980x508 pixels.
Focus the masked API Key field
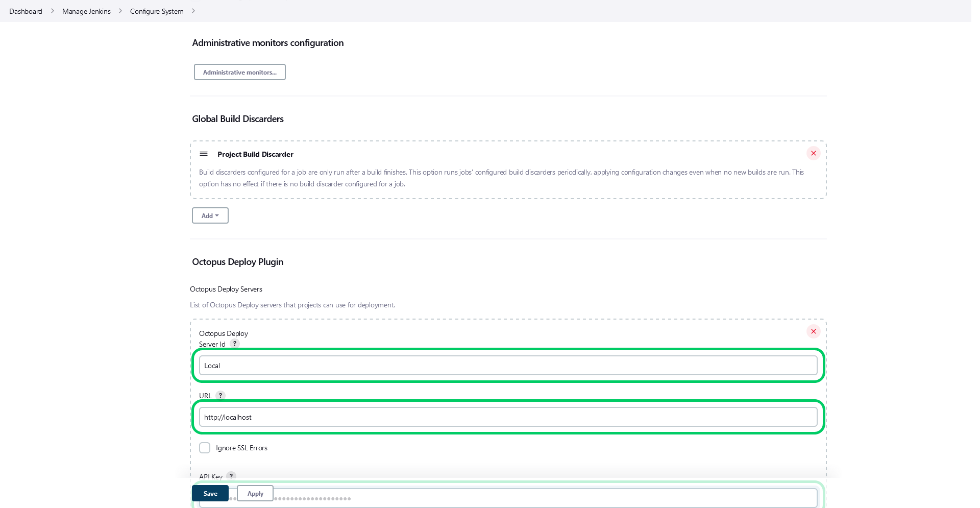pyautogui.click(x=508, y=498)
